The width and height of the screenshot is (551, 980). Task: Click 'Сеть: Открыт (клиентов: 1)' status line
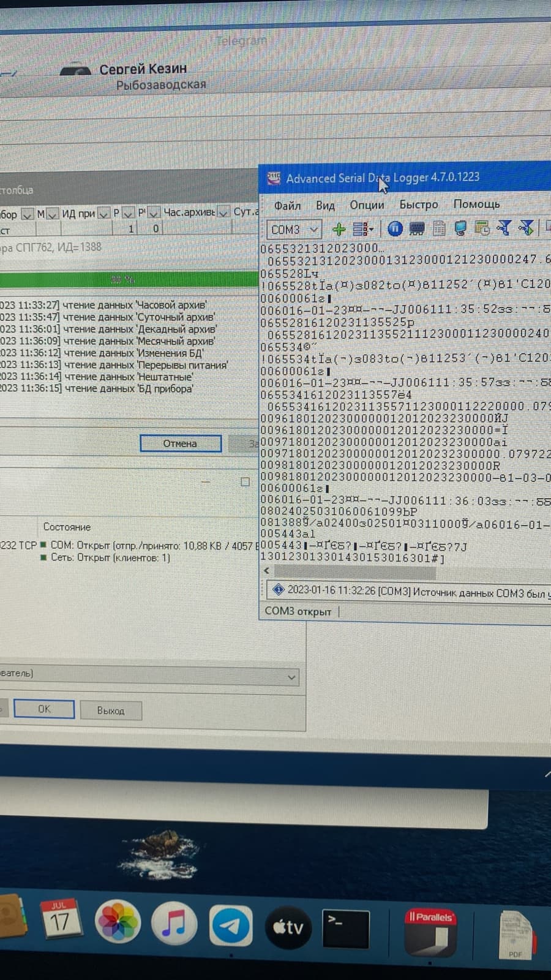(110, 557)
